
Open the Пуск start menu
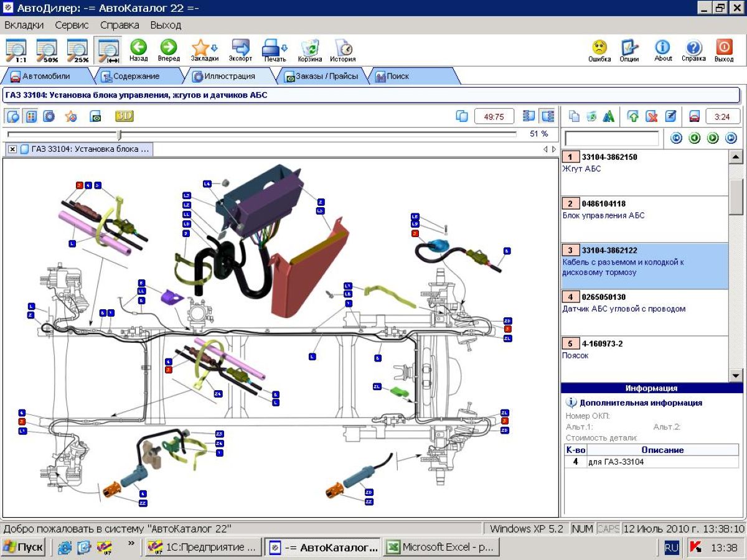(x=24, y=548)
